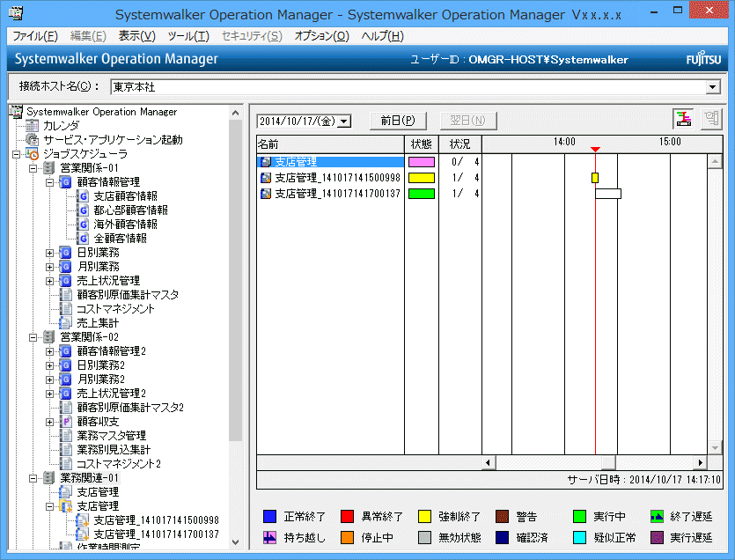Viewport: 735px width, 560px height.
Task: Click the icon of 支店管理 row in list
Action: tap(266, 162)
